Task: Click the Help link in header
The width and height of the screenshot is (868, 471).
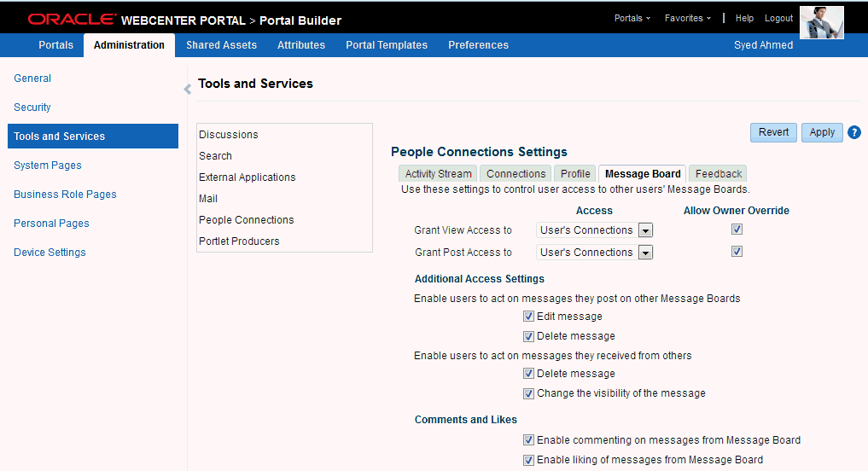Action: point(744,18)
